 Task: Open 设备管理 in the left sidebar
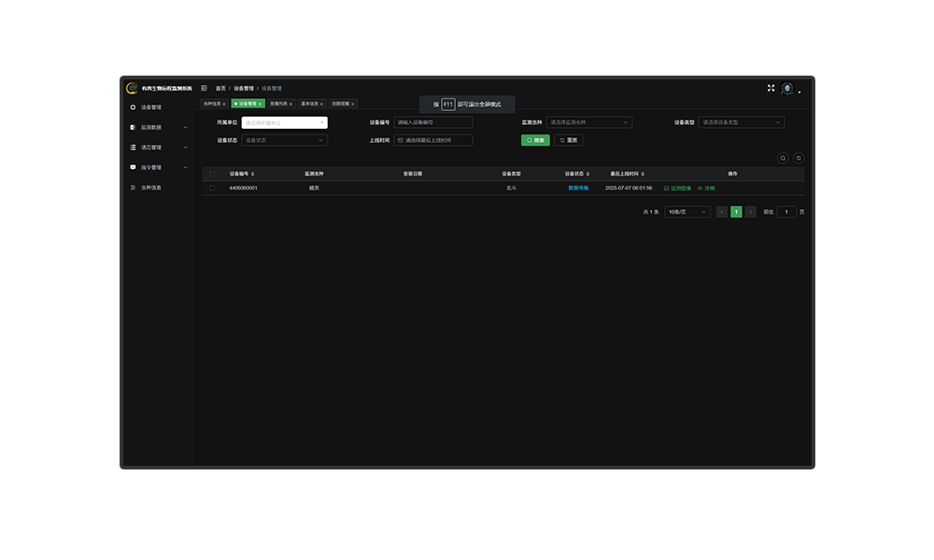click(151, 107)
